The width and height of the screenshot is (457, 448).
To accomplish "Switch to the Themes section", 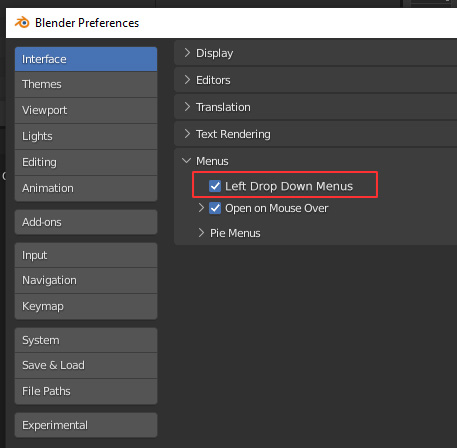I will click(x=86, y=84).
